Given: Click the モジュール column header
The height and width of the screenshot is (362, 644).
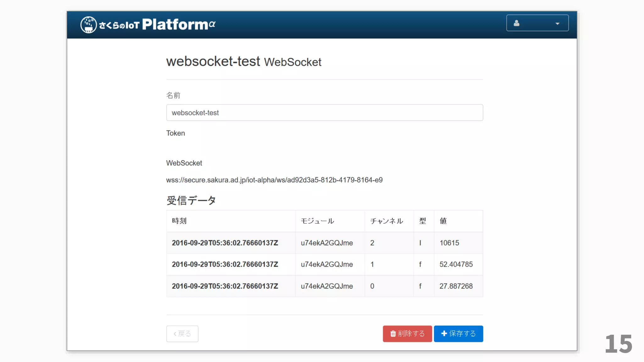Looking at the screenshot, I should 317,221.
